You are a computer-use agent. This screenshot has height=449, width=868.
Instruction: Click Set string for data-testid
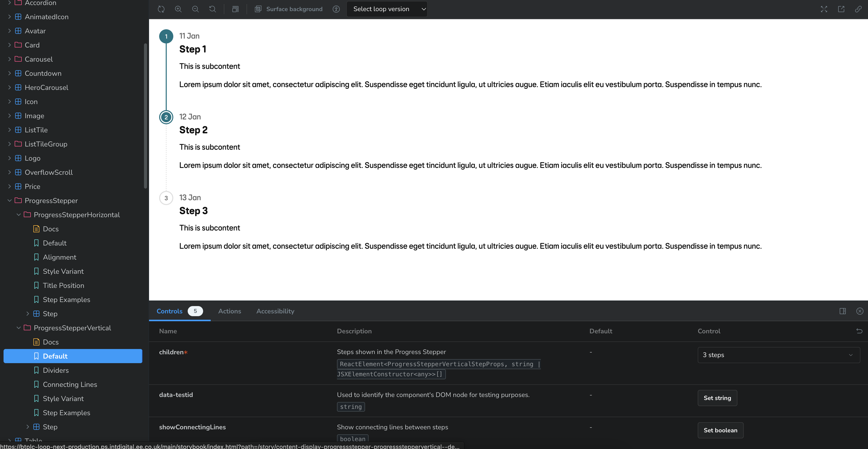tap(717, 398)
